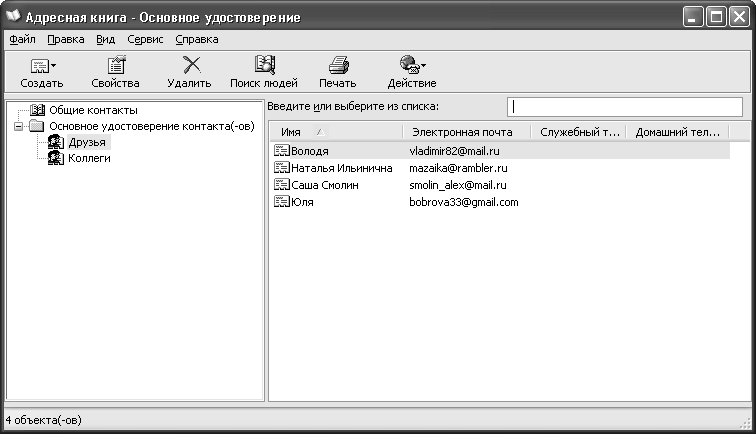Screen dimensions: 756x434
Task: Click email vladimir82@mail.ru
Action: click(455, 151)
